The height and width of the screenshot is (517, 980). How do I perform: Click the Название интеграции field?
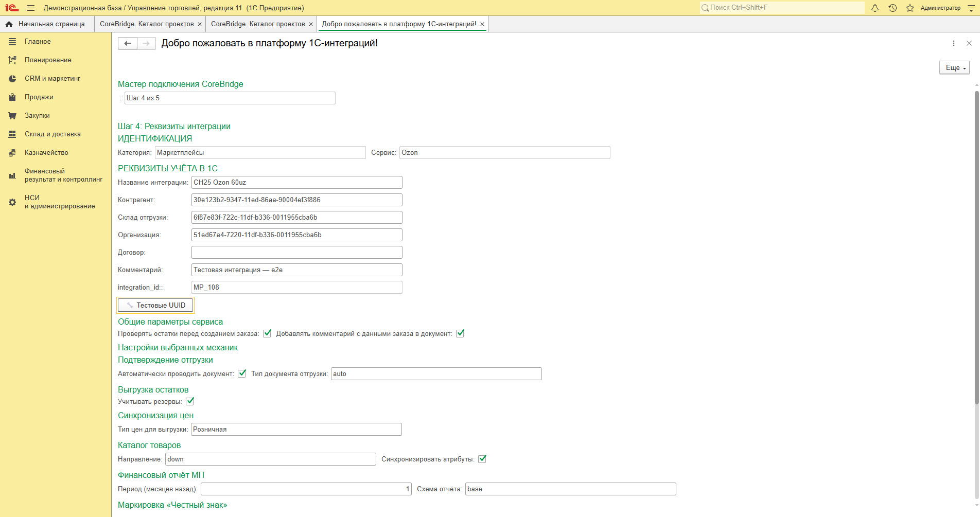click(297, 183)
